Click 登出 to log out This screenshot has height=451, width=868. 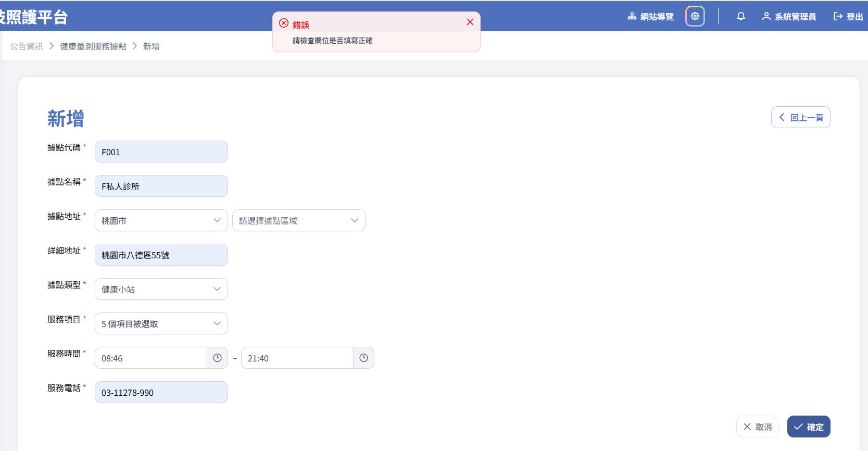[x=848, y=17]
